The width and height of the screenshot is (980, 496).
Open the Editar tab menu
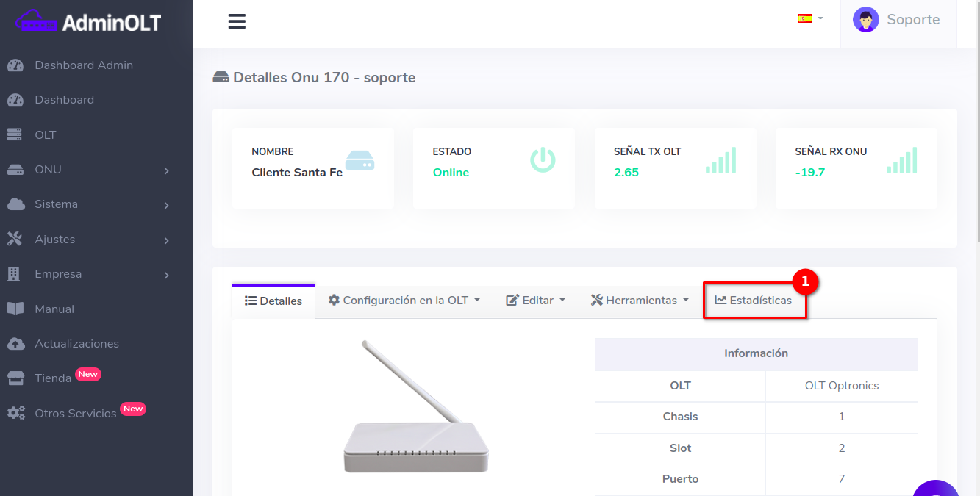(535, 301)
